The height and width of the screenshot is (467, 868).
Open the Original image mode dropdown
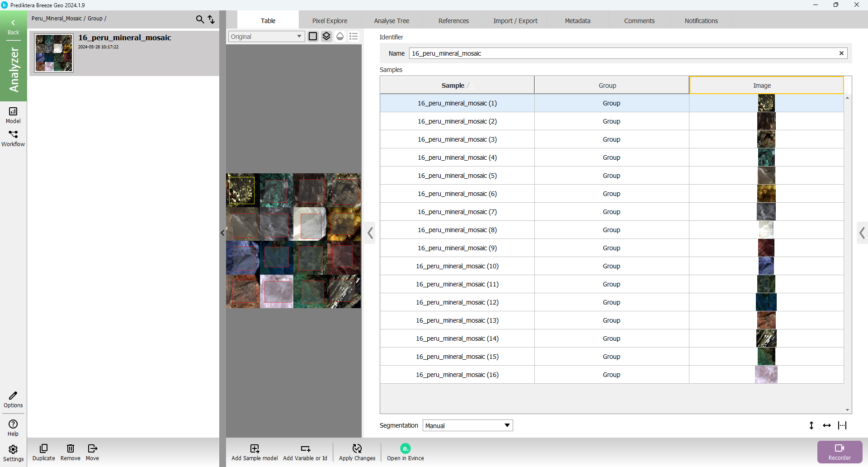click(266, 36)
